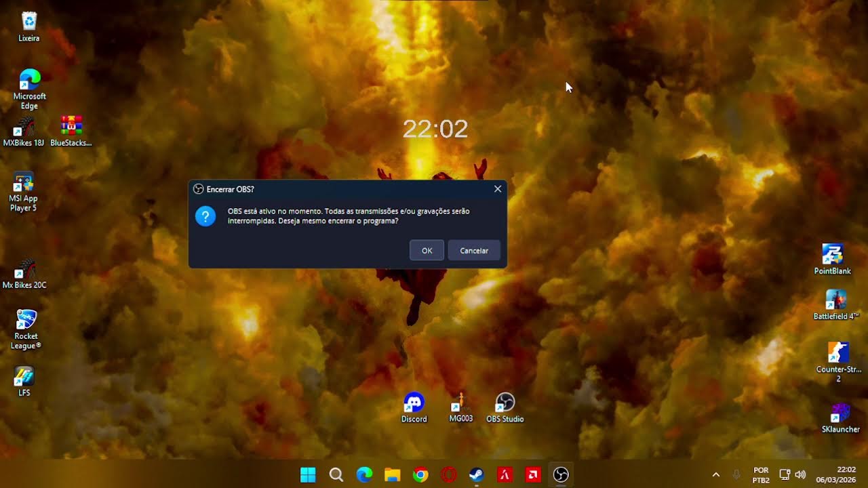Close the Encerrar OBS dialog with X
Screen dimensions: 868x488
pyautogui.click(x=498, y=189)
